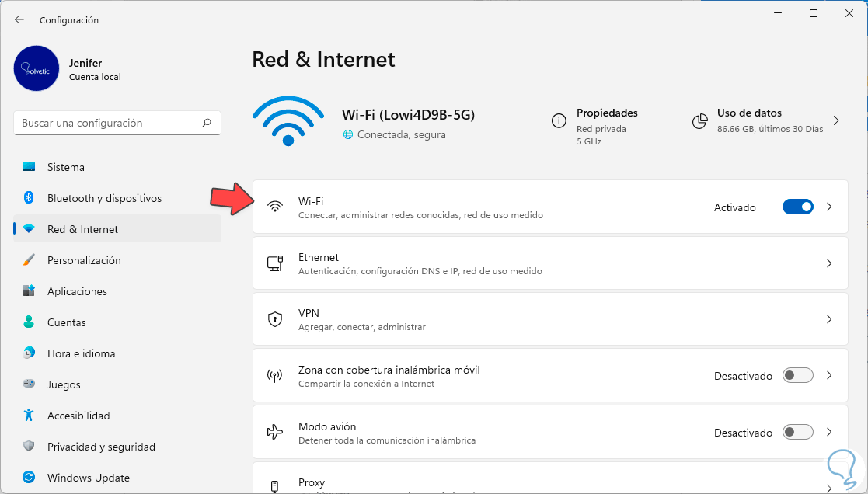This screenshot has width=868, height=494.
Task: Enable Zona con cobertura inalámbrica móvil toggle
Action: click(797, 376)
